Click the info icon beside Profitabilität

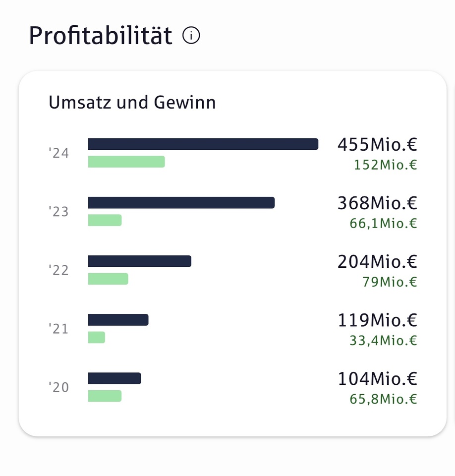(191, 36)
